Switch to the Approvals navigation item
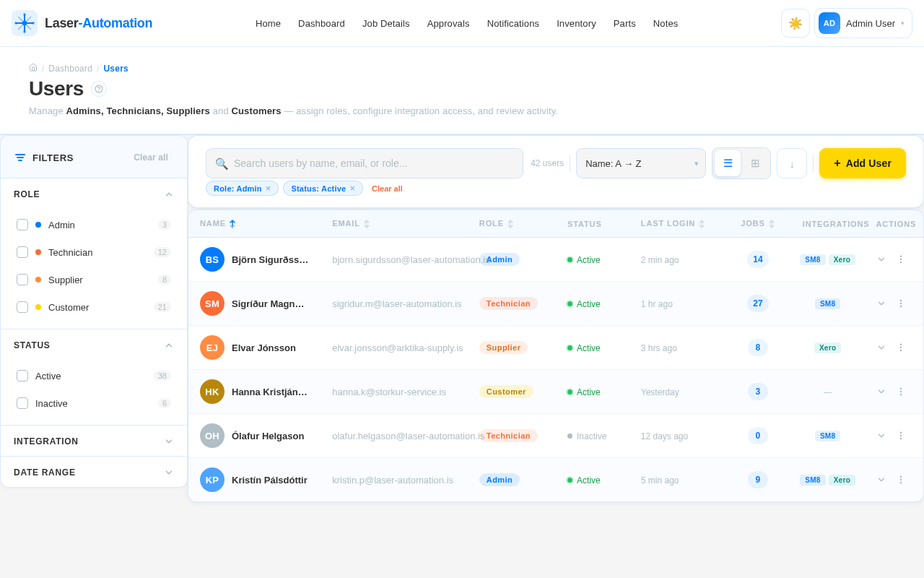The image size is (924, 578). (448, 23)
